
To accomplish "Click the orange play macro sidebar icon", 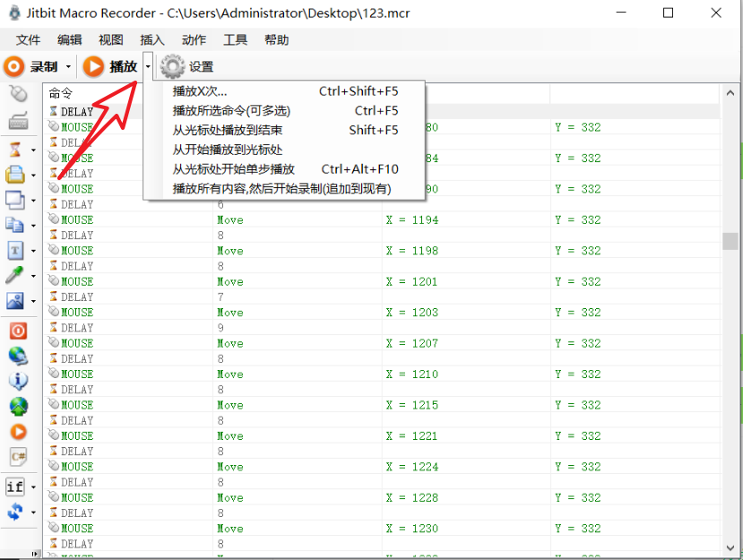I will (x=19, y=432).
